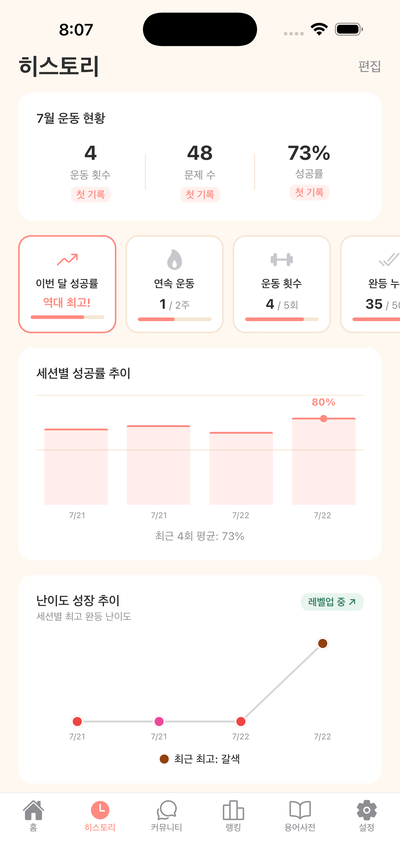The height and width of the screenshot is (868, 400).
Task: Open the 설정 gear icon
Action: coord(367,810)
